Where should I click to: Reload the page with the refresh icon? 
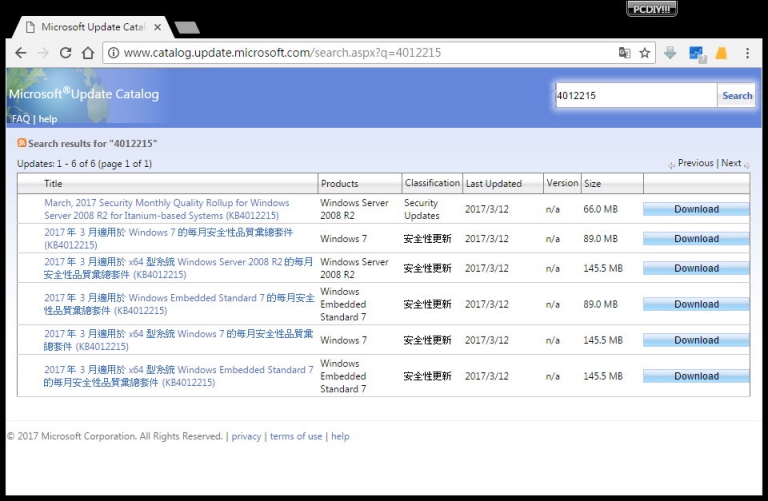point(65,53)
